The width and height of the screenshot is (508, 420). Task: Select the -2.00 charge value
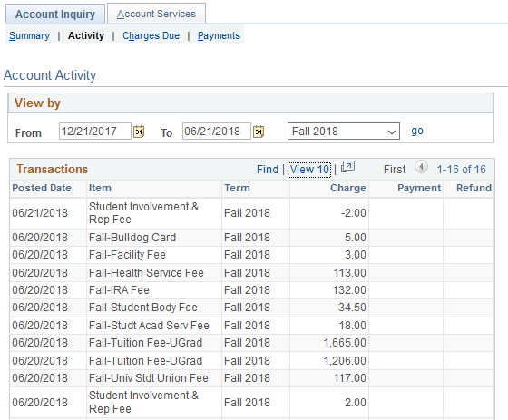click(354, 213)
